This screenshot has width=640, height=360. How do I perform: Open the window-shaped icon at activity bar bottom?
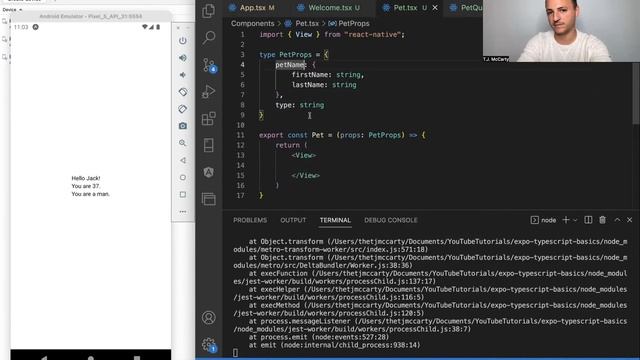[x=209, y=199]
